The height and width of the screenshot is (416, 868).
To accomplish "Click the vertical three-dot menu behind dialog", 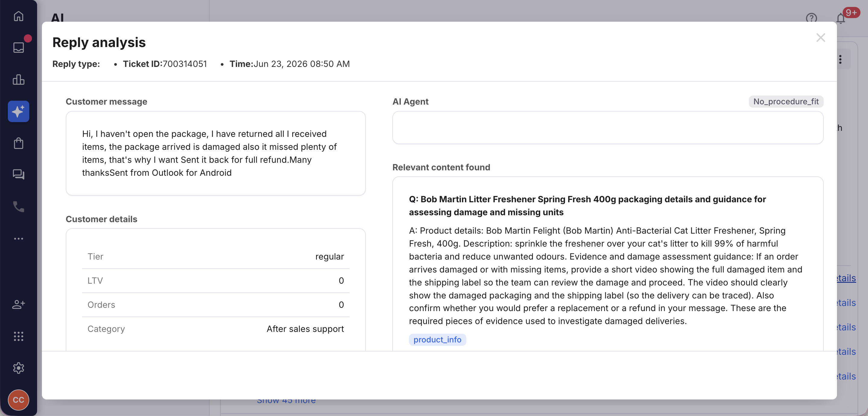I will click(x=840, y=59).
